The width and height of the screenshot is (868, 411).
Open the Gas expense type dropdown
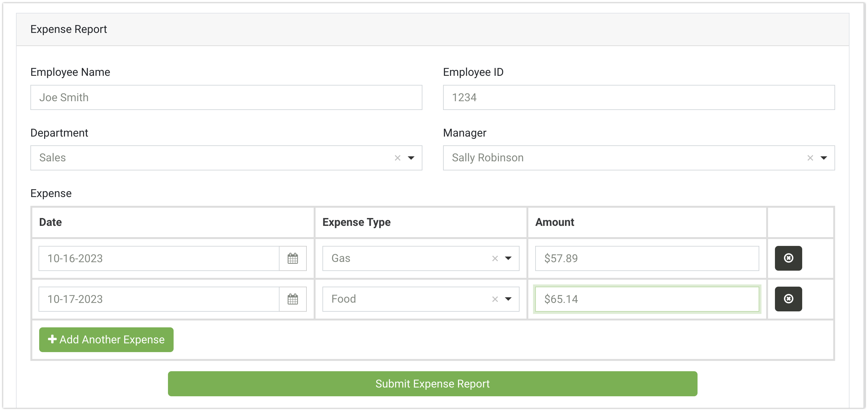508,258
